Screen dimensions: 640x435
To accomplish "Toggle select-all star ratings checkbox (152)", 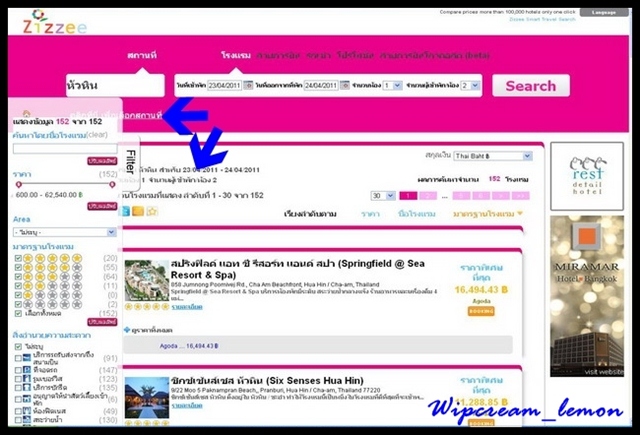I will pos(18,313).
